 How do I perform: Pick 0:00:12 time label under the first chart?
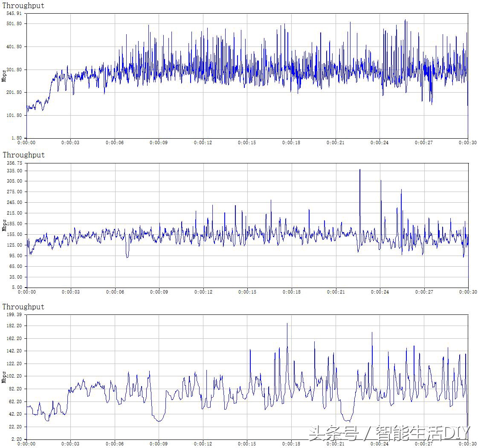point(203,143)
